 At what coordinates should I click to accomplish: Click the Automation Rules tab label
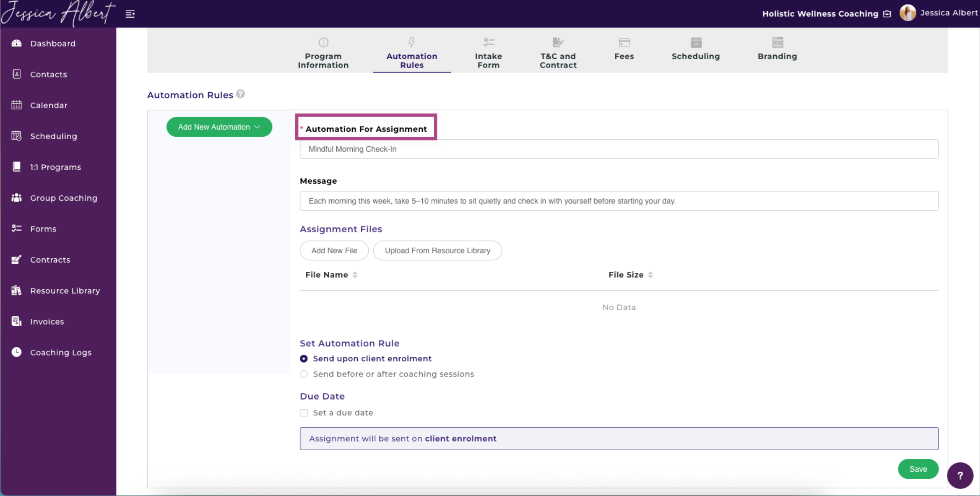(x=412, y=61)
